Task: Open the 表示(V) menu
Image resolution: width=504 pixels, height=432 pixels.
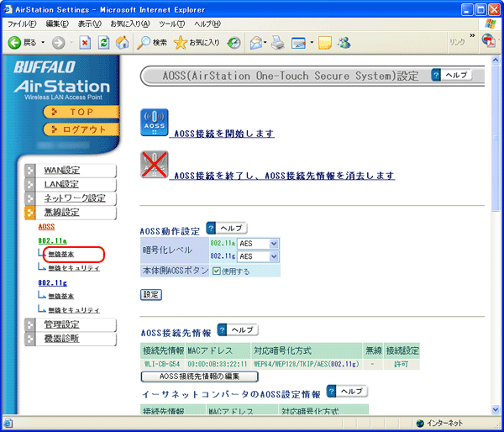Action: (89, 24)
